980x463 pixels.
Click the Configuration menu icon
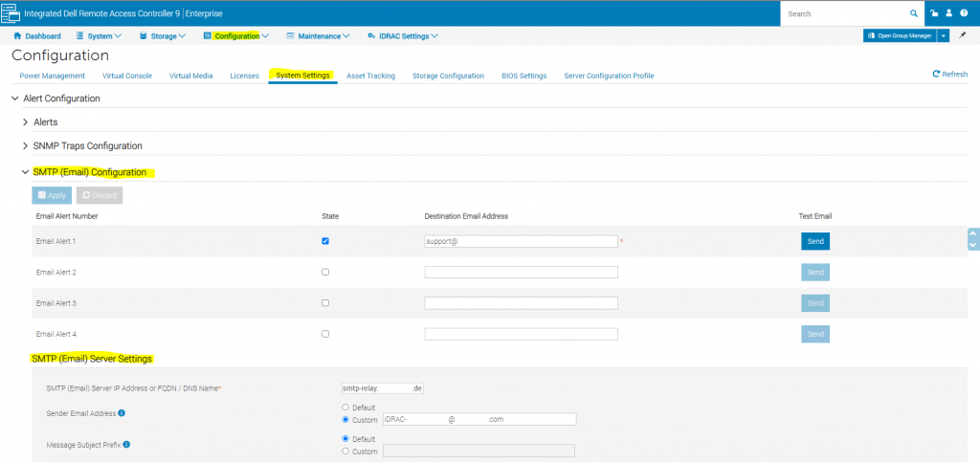208,36
